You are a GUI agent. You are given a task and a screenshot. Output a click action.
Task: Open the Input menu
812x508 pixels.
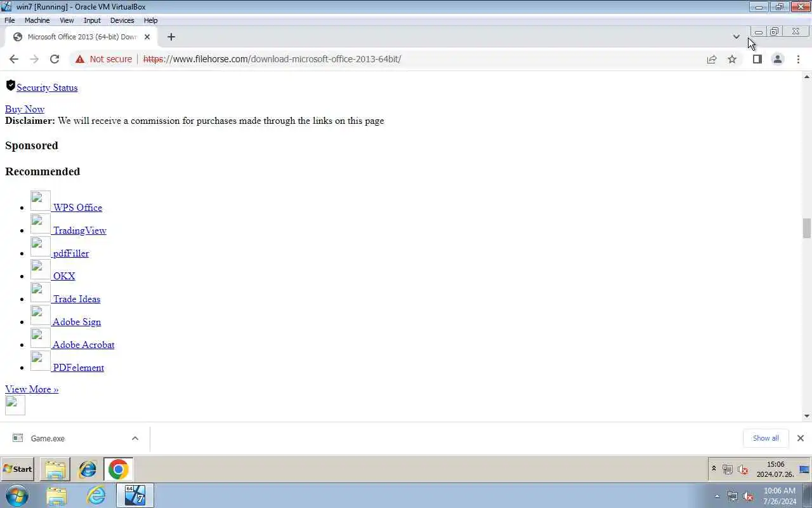click(92, 20)
